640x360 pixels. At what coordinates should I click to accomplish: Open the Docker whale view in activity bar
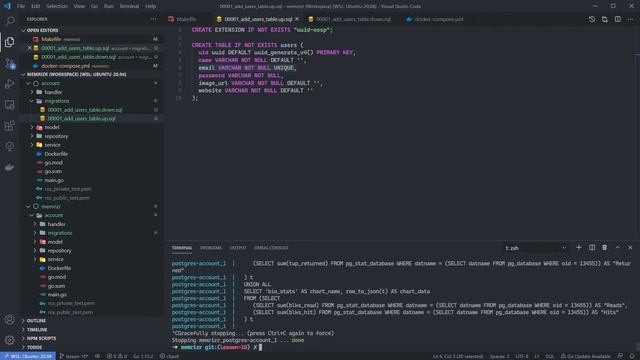coord(10,167)
